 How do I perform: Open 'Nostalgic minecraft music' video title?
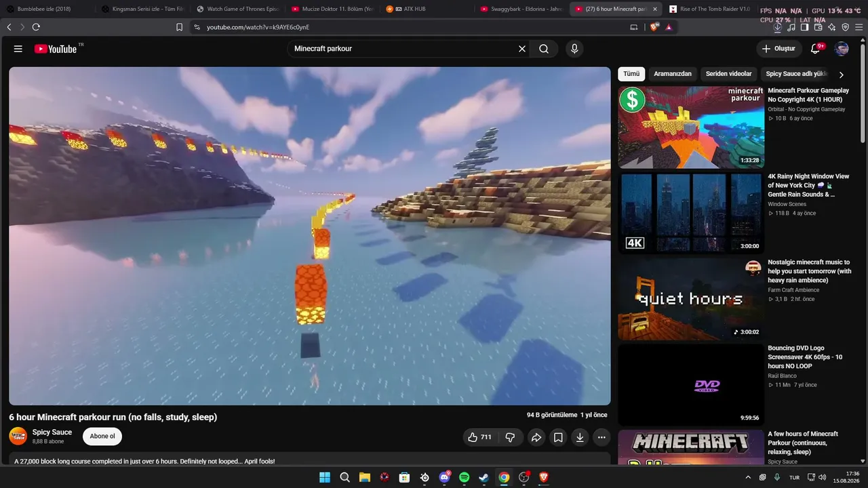(809, 271)
